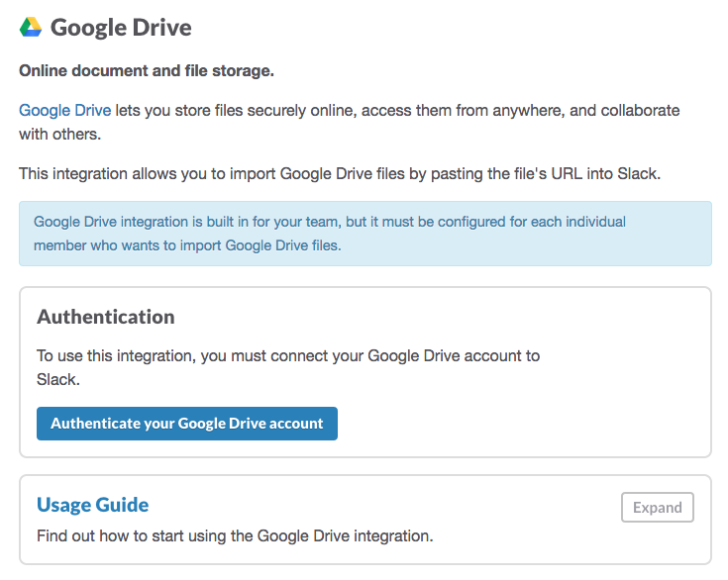Click the Google Drive triangle logo icon

(x=31, y=28)
